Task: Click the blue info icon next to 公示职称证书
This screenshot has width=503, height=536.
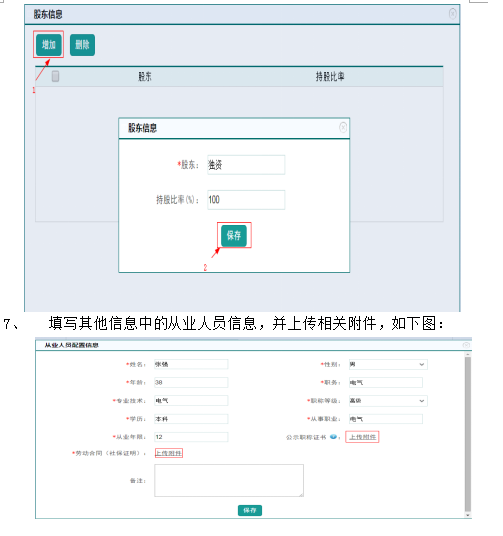Action: click(x=333, y=437)
